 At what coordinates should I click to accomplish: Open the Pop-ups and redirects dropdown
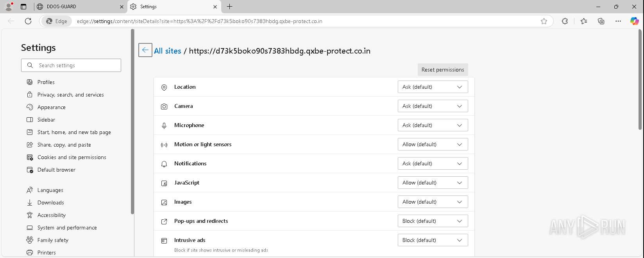pyautogui.click(x=433, y=221)
